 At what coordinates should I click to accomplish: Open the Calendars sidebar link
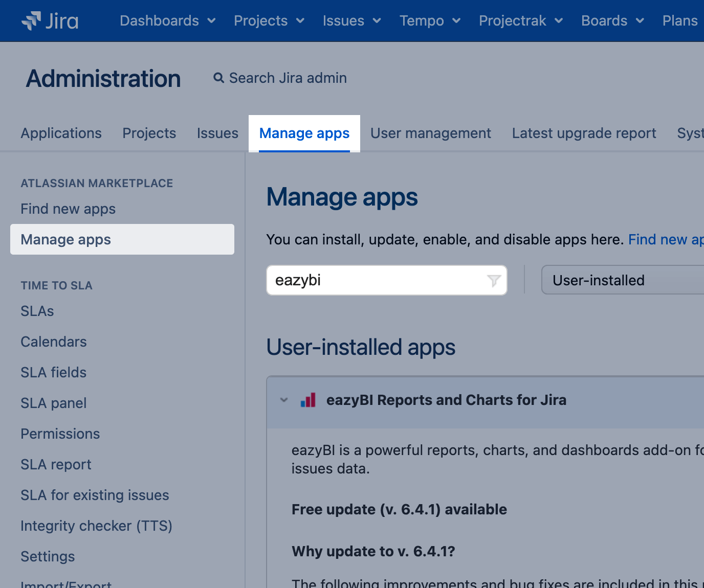click(x=54, y=342)
